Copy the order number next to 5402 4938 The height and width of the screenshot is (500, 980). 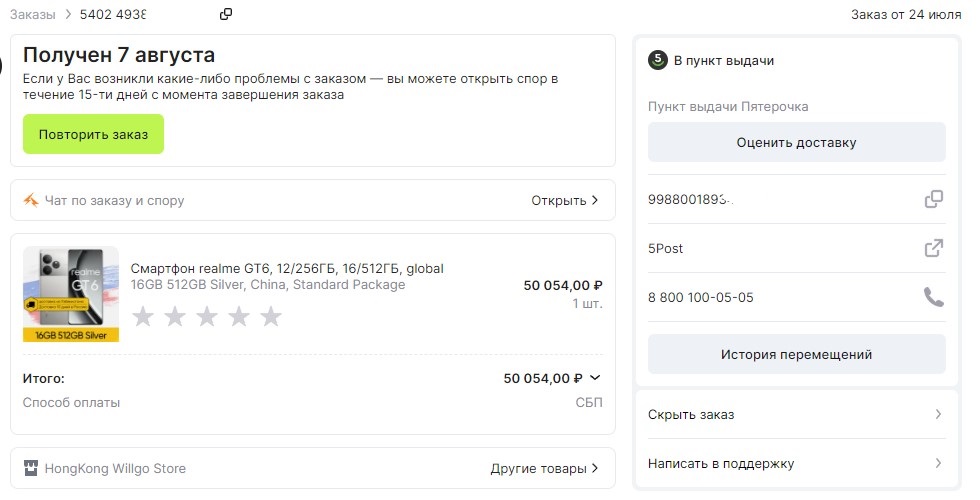tap(226, 14)
